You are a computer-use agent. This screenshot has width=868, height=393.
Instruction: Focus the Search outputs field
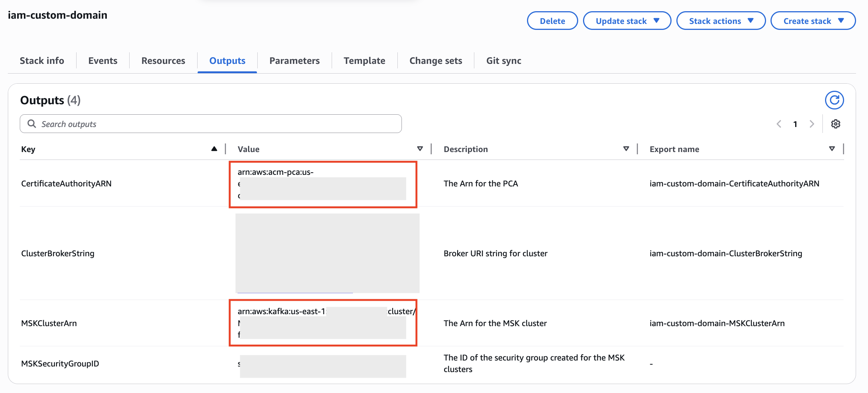point(217,124)
